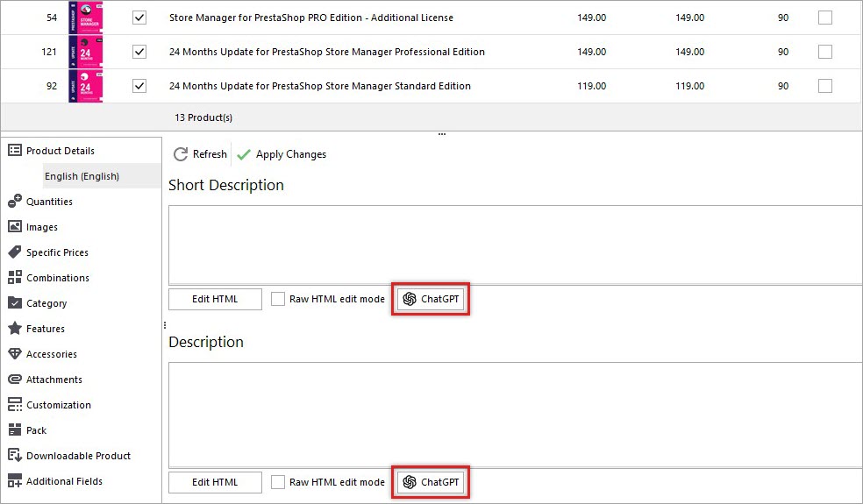Click the green Apply Changes checkmark icon

(x=244, y=154)
